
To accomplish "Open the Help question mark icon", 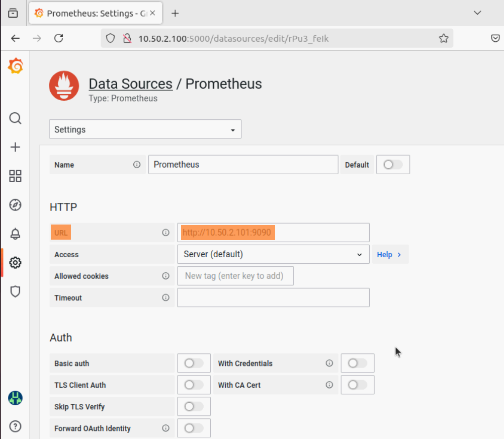I will pos(15,426).
